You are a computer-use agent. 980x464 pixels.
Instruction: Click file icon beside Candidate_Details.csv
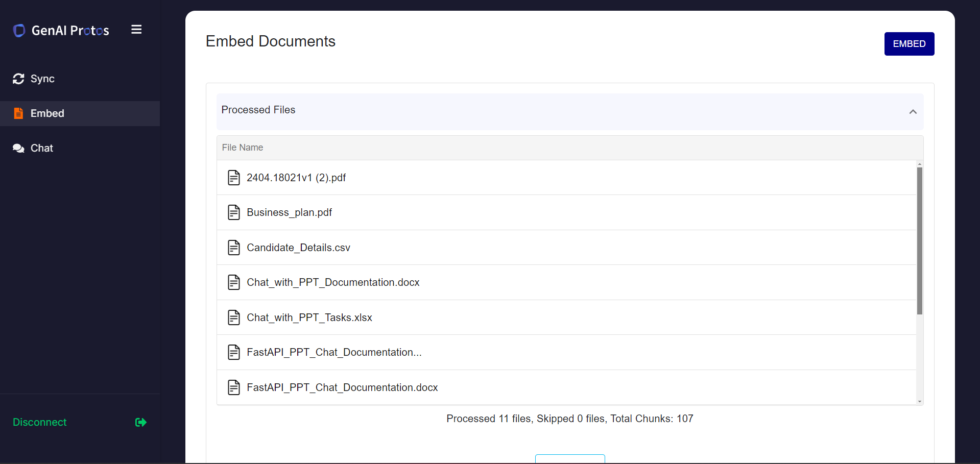click(234, 248)
